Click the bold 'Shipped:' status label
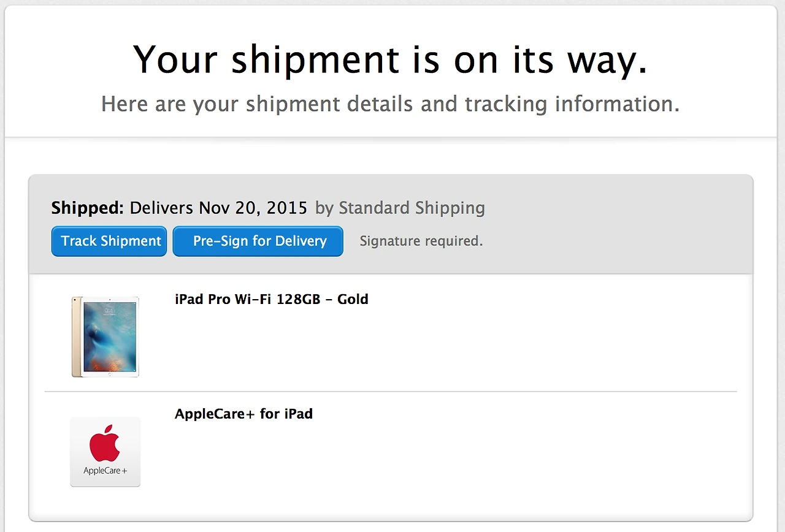 point(88,208)
